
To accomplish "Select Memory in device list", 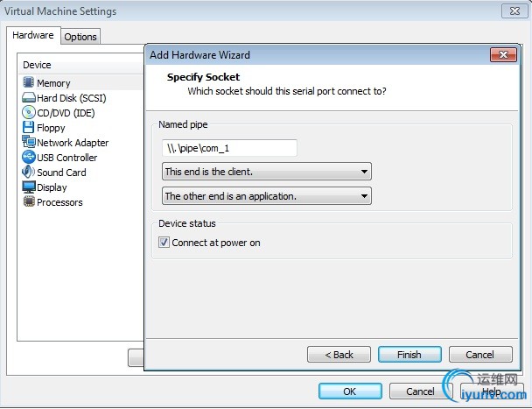I will coord(80,83).
